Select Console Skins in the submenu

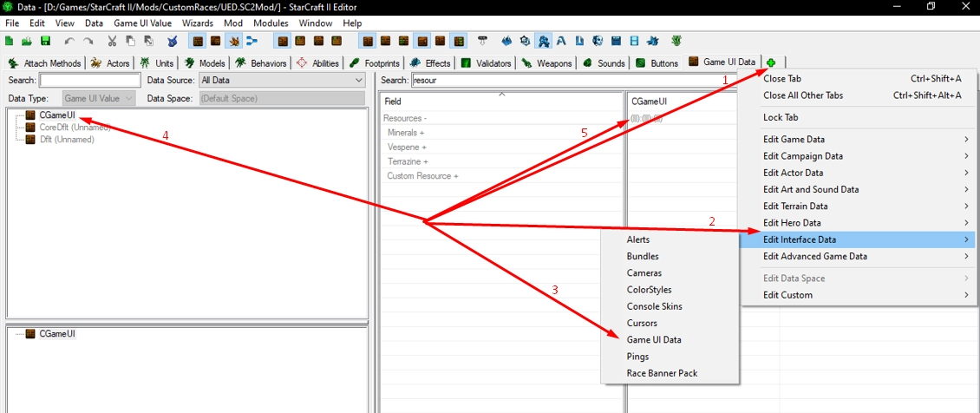[x=670, y=306]
